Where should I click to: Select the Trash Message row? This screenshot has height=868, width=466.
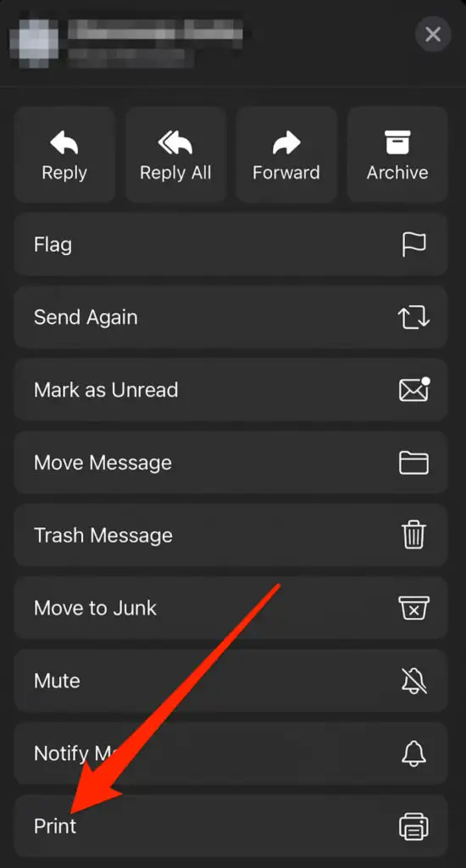[x=230, y=536]
